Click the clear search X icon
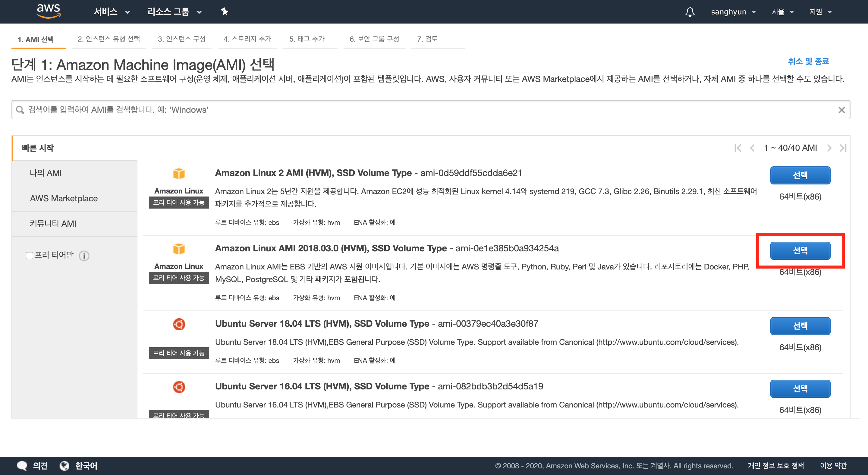Screen dimensions: 868x475 click(841, 110)
